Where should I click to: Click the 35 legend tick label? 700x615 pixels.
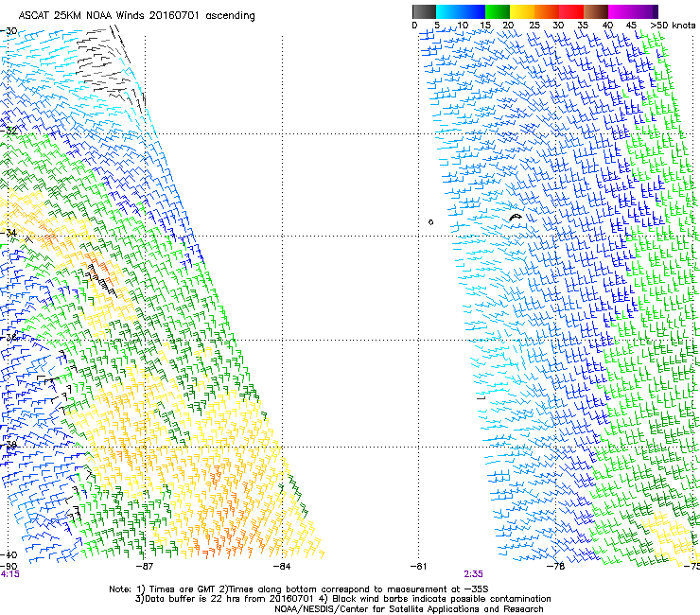(x=583, y=26)
